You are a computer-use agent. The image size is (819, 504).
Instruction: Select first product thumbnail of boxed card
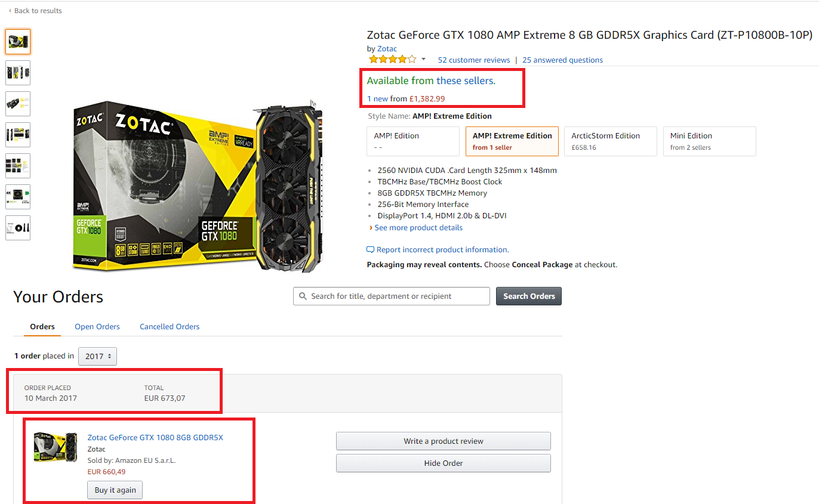pyautogui.click(x=18, y=42)
